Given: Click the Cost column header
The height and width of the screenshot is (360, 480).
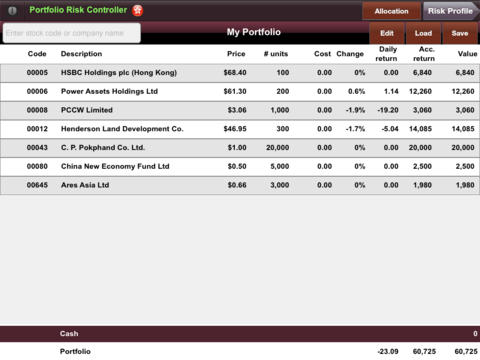Looking at the screenshot, I should pos(322,54).
